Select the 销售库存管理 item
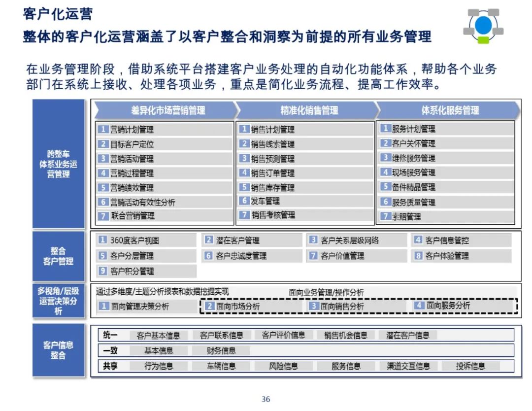This screenshot has width=532, height=411. click(x=305, y=188)
